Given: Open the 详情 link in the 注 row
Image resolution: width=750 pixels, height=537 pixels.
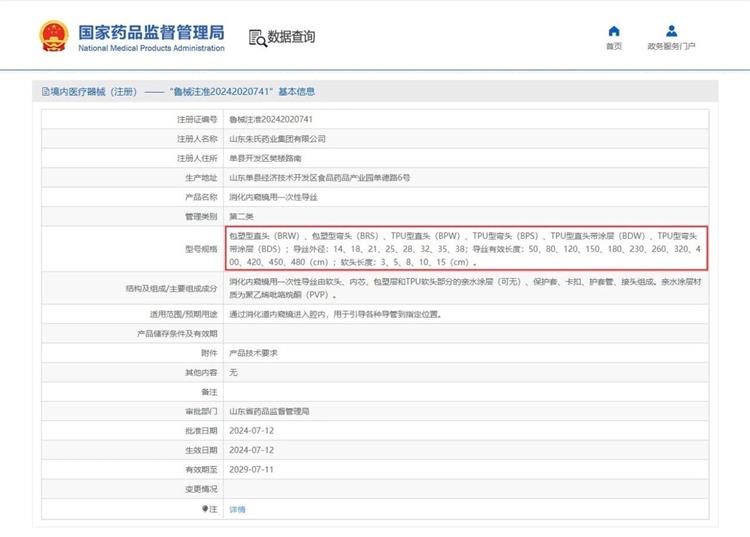Looking at the screenshot, I should click(237, 509).
